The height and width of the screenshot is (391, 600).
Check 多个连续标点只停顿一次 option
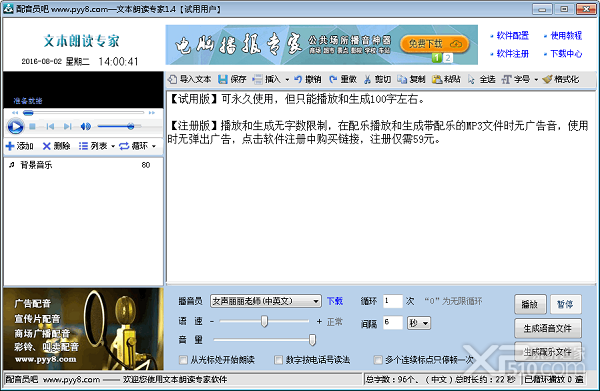378,360
